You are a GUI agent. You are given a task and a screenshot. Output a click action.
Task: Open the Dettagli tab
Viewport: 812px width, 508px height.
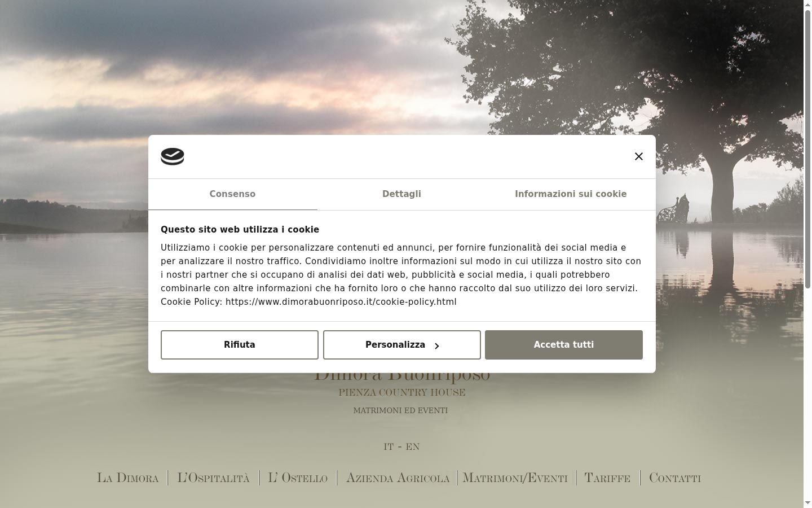pos(401,194)
